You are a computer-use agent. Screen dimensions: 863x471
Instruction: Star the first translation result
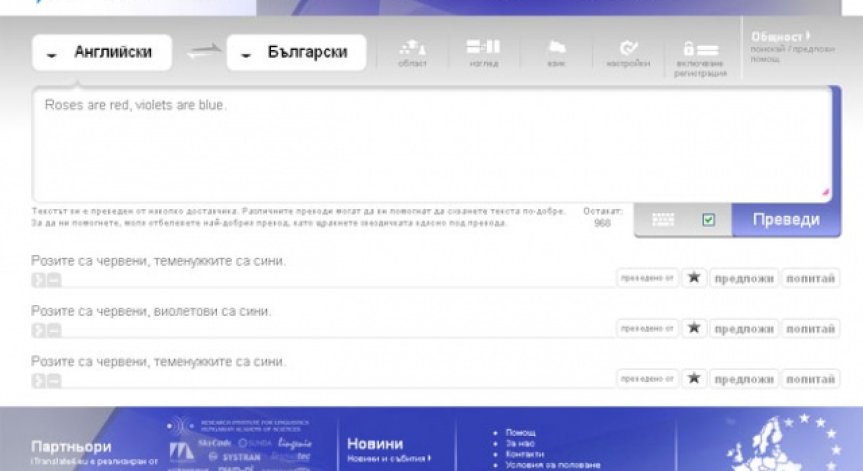coord(694,277)
